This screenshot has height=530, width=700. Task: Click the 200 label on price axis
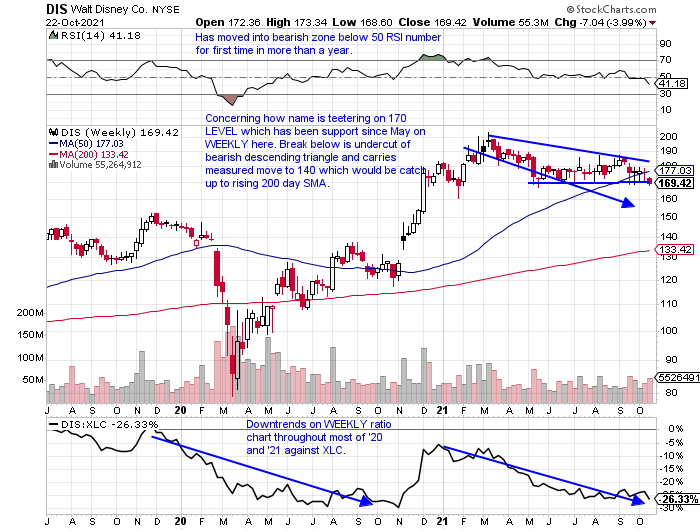668,137
